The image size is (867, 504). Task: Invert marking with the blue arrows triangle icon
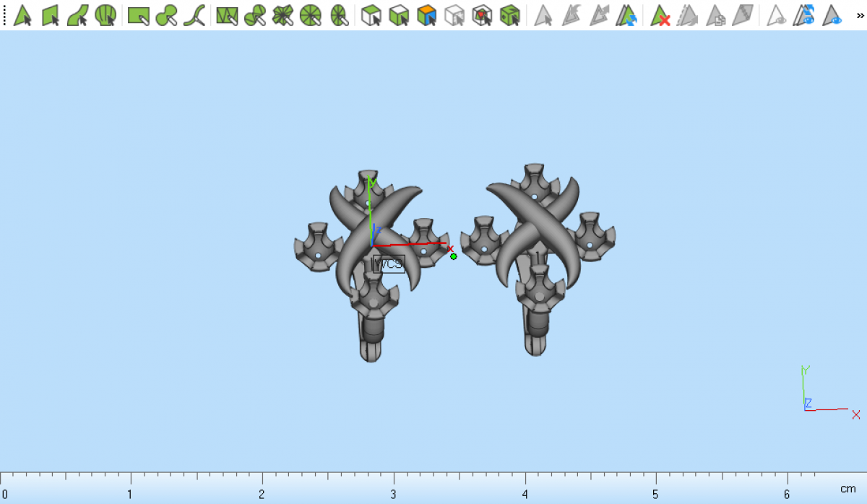point(626,14)
